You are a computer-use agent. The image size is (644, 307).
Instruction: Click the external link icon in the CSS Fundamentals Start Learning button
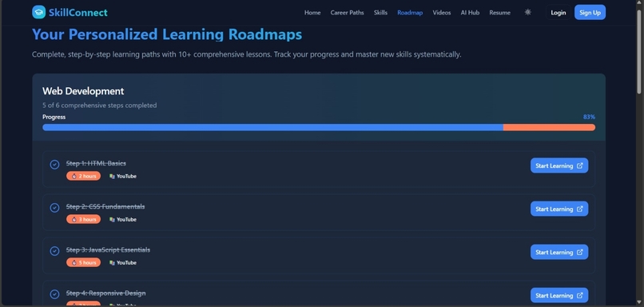tap(579, 209)
